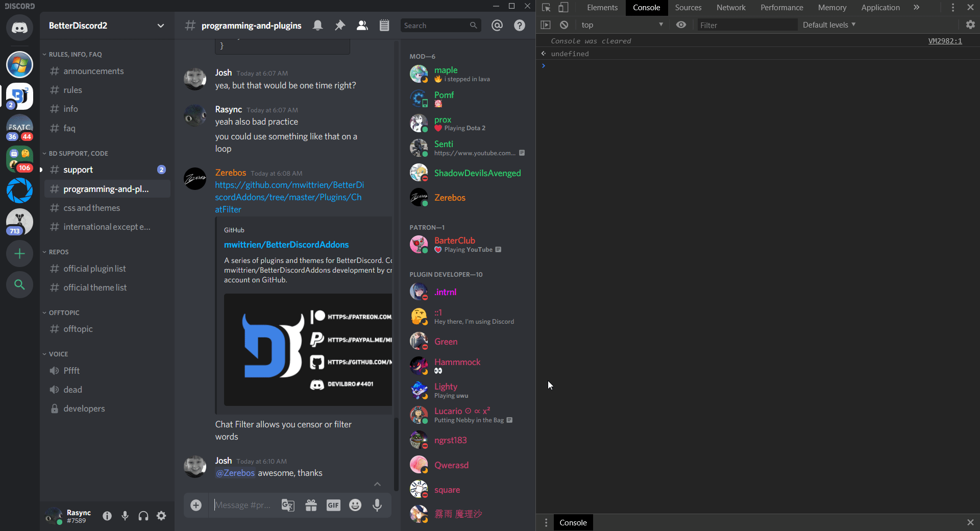Mute notifications with the bell icon
This screenshot has height=531, width=980.
(317, 25)
